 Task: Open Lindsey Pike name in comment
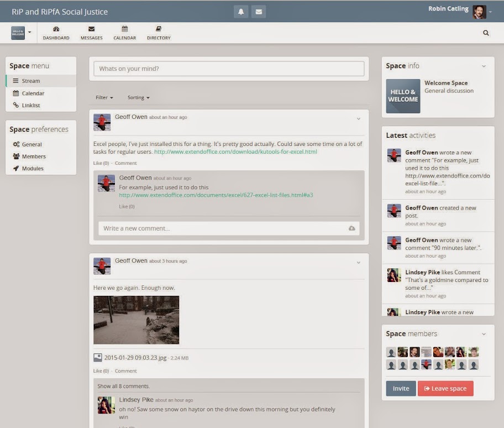point(136,400)
